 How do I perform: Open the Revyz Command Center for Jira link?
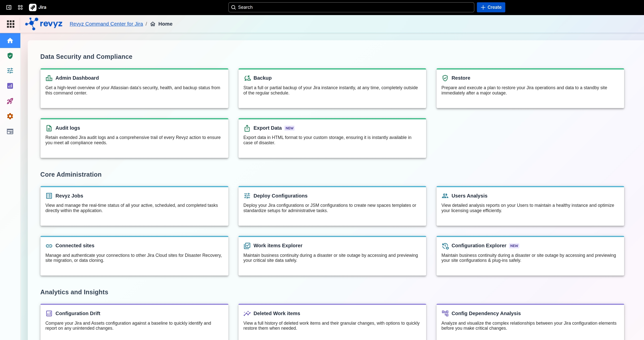click(x=106, y=24)
